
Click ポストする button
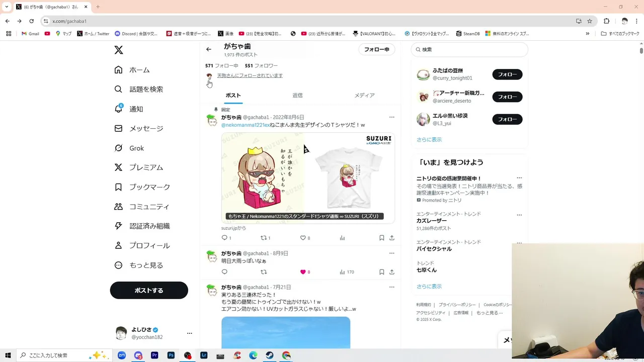coord(149,290)
